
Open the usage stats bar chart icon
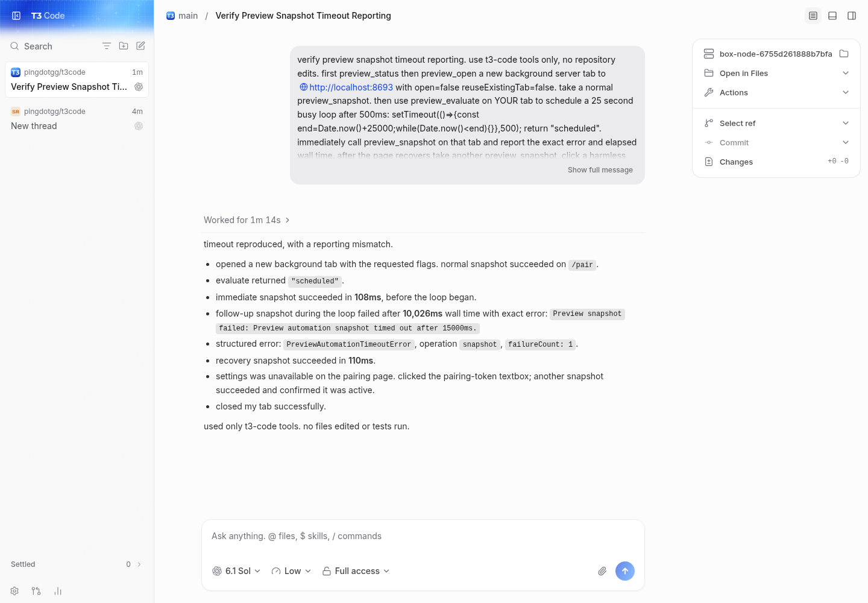[58, 591]
